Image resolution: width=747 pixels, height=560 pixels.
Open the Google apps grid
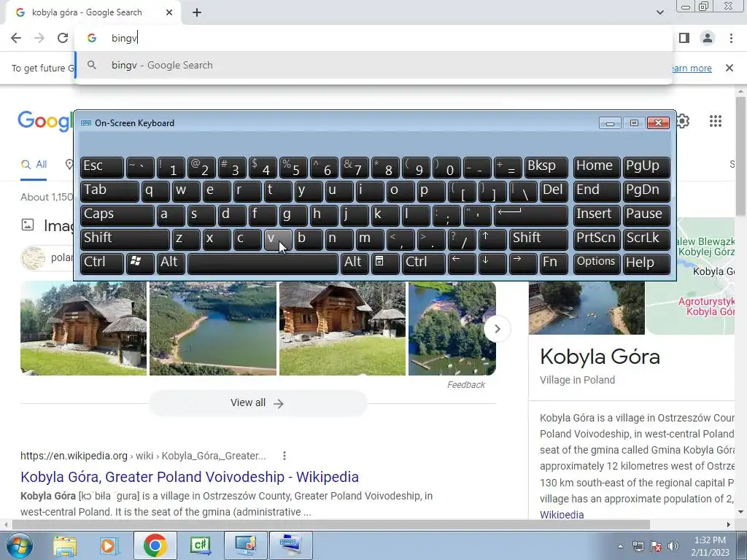point(715,122)
